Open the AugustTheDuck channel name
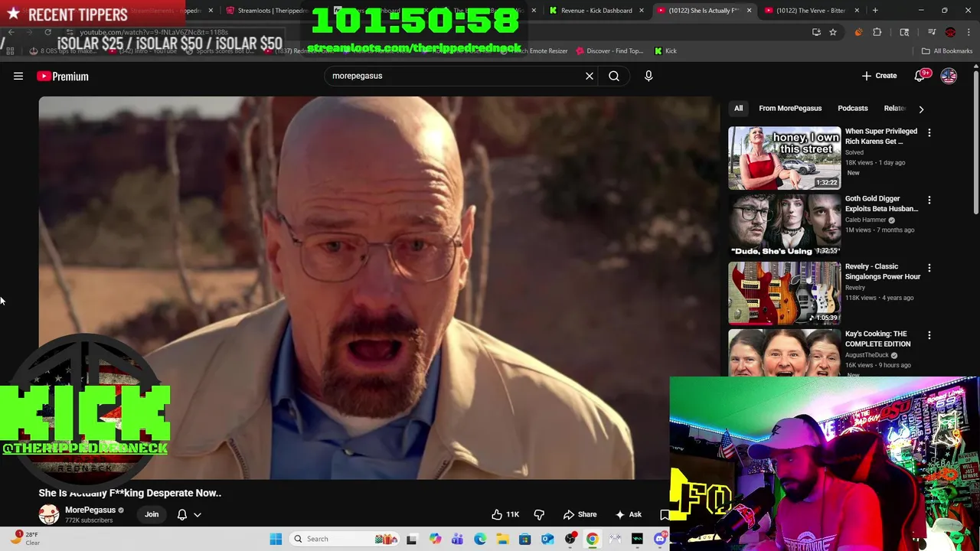The image size is (980, 551). [867, 355]
